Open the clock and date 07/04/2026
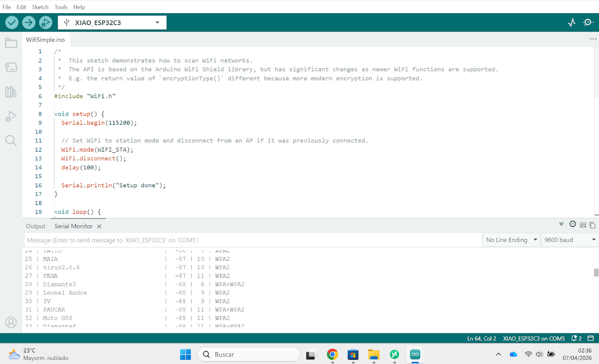Viewport: 599px width, 364px height. [577, 354]
